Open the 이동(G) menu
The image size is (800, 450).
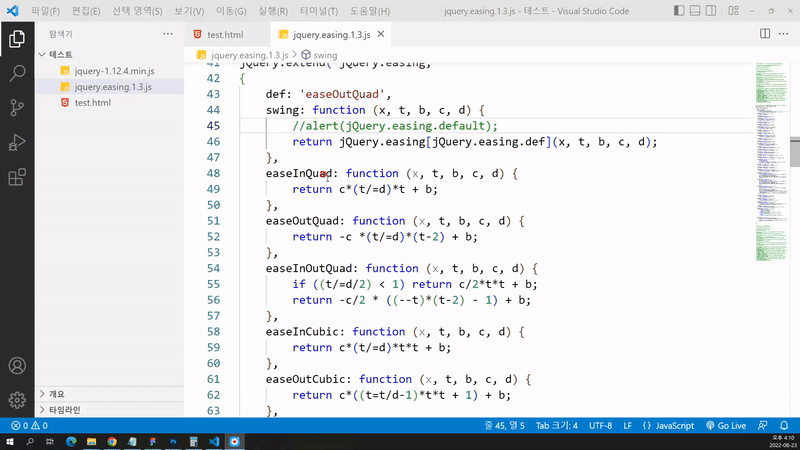click(x=231, y=11)
